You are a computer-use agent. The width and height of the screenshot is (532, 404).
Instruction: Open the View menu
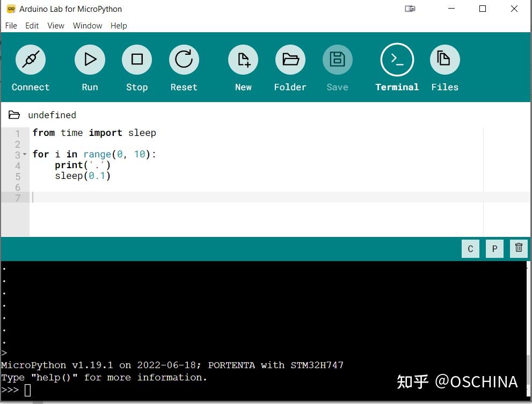pyautogui.click(x=56, y=26)
